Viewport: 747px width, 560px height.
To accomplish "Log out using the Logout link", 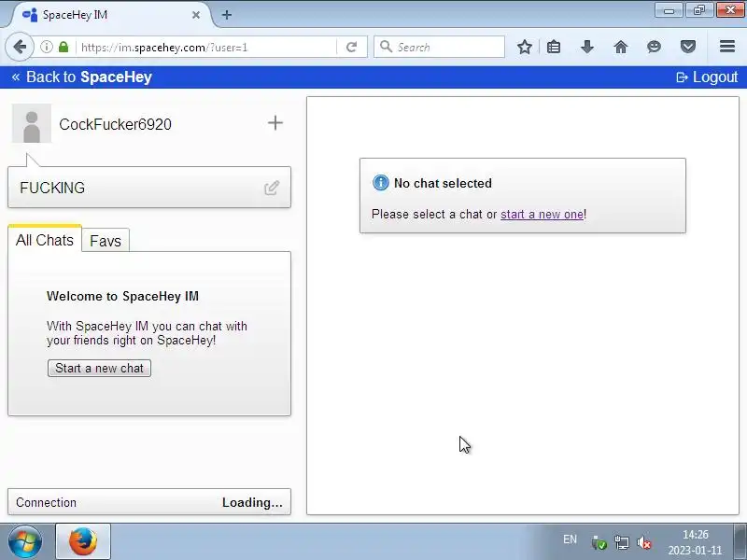I will pyautogui.click(x=707, y=77).
